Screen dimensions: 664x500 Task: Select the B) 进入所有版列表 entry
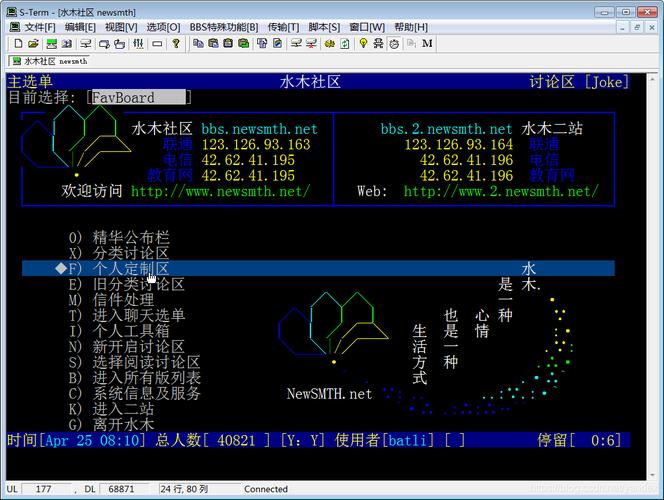tap(134, 378)
